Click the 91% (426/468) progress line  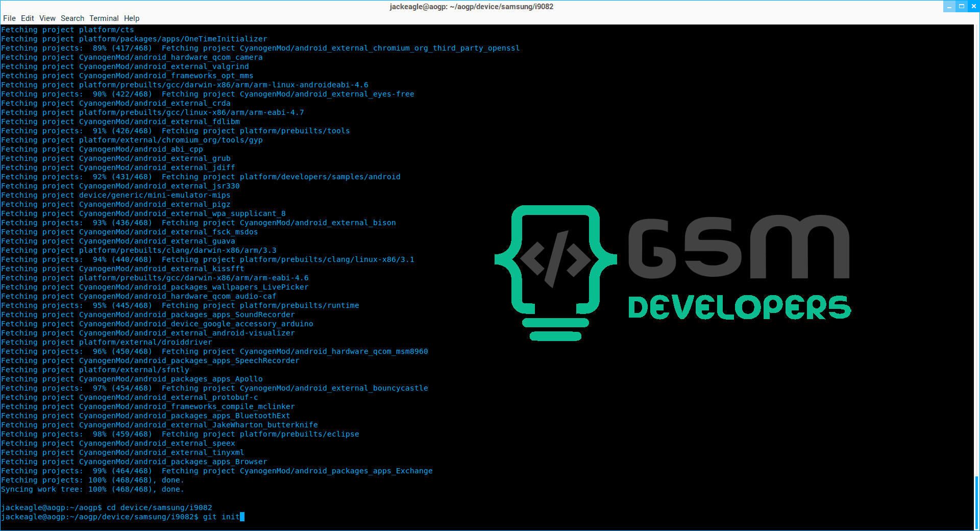pos(176,131)
